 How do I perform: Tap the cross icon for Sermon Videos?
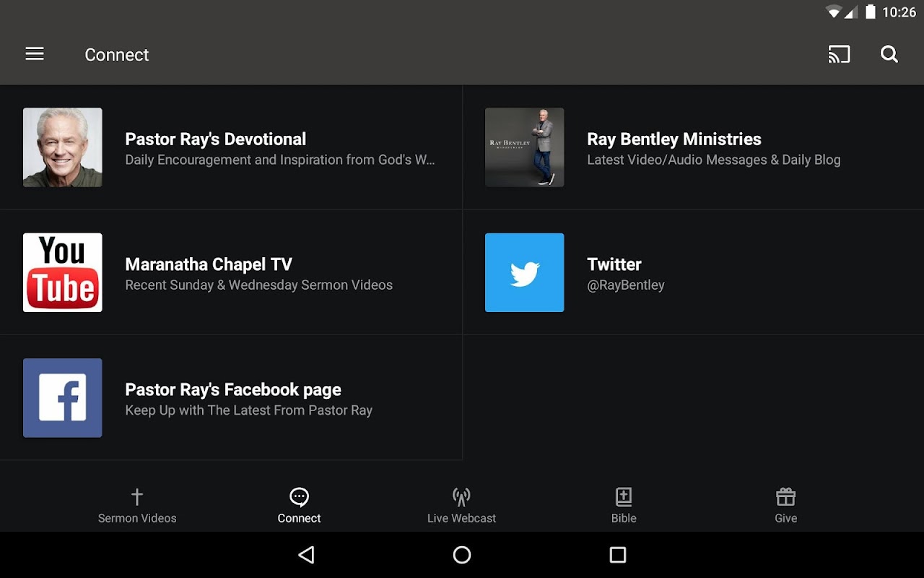137,497
